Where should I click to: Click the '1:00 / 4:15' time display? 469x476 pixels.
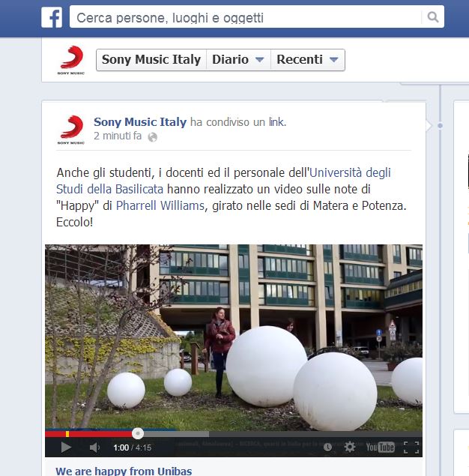click(x=133, y=448)
